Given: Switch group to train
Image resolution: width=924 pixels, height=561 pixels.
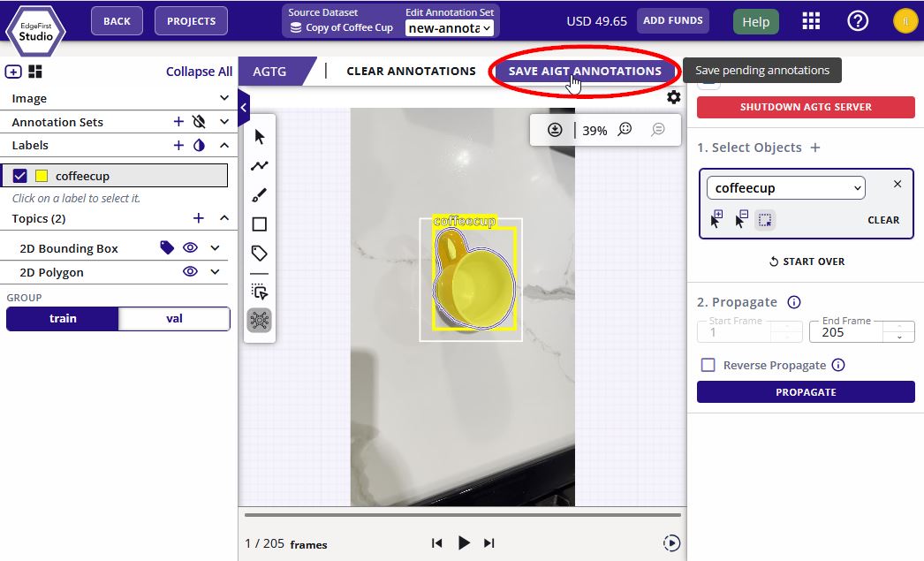Looking at the screenshot, I should pyautogui.click(x=63, y=318).
